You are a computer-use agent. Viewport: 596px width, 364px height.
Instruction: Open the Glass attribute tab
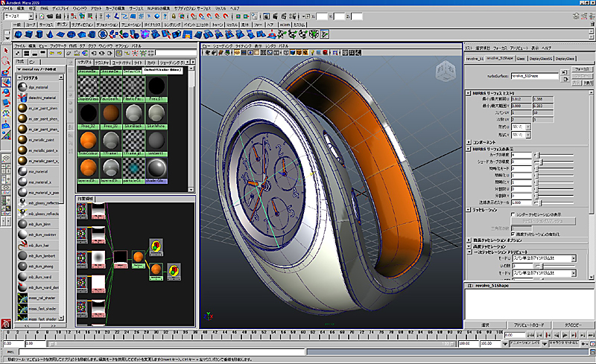522,57
